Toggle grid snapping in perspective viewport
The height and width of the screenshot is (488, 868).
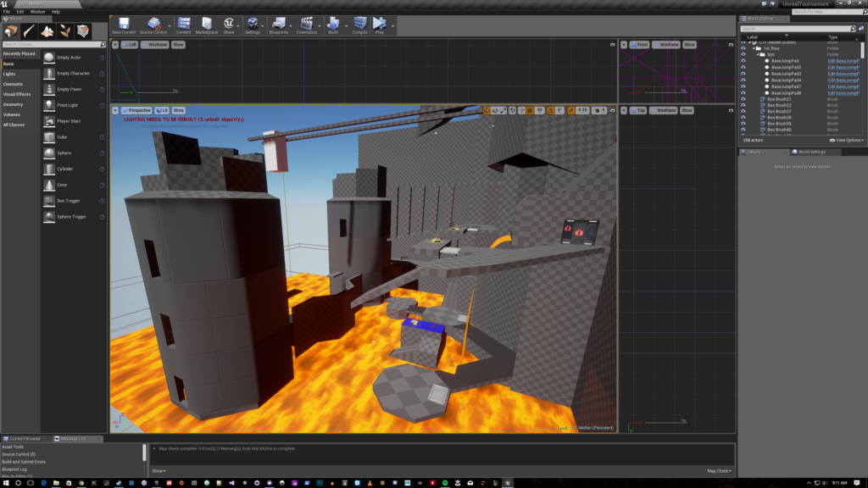[530, 111]
